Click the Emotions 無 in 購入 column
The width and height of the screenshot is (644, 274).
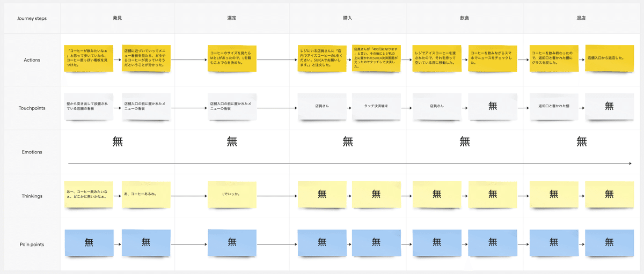348,142
